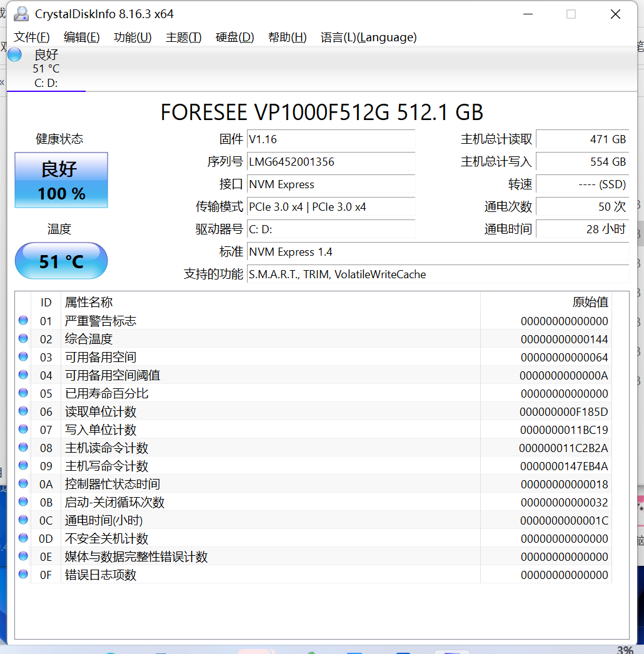Screen dimensions: 644x654
Task: Click the 固件 V1.16 firmware field
Action: (331, 139)
